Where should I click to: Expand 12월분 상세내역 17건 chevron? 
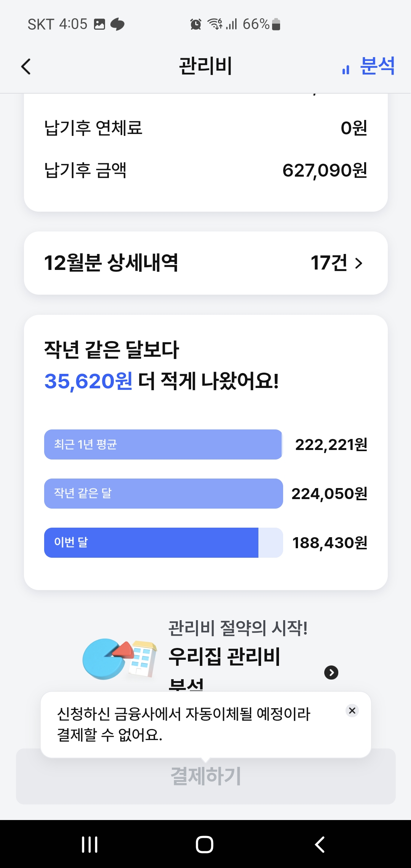coord(358,263)
